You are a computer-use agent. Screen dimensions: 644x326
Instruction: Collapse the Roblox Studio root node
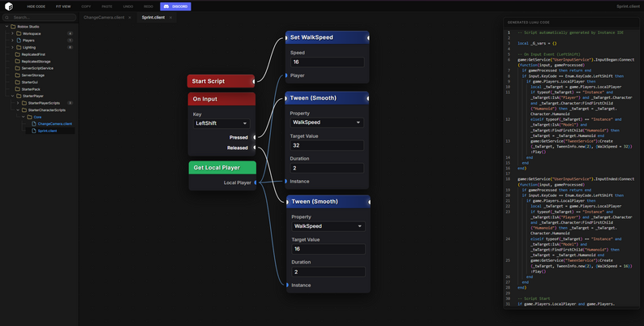click(x=6, y=27)
